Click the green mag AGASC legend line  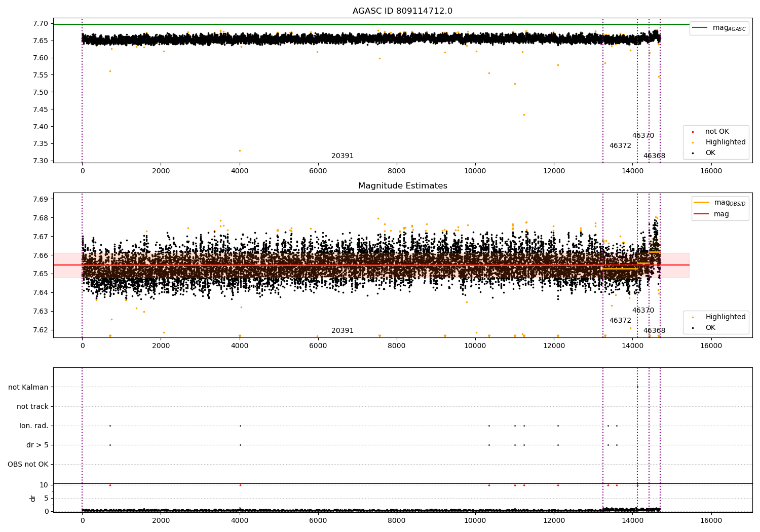[x=700, y=28]
